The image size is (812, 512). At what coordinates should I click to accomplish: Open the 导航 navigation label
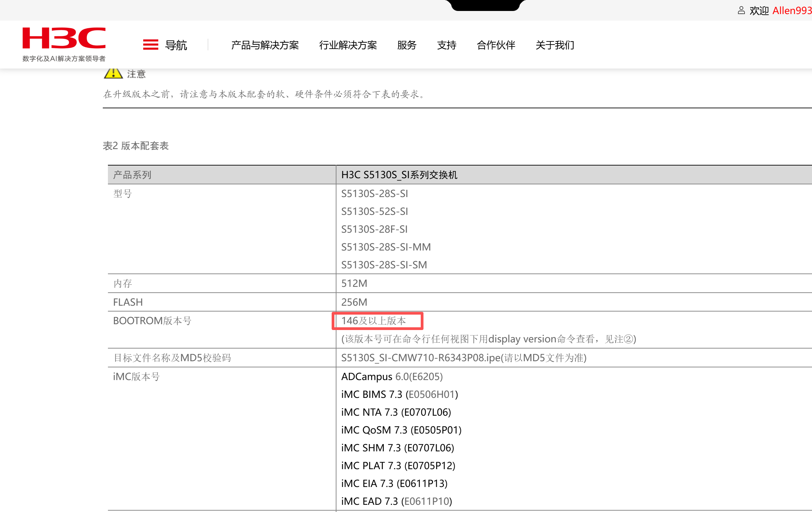click(x=176, y=45)
